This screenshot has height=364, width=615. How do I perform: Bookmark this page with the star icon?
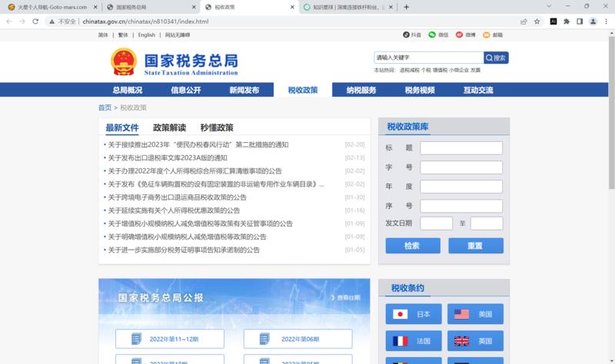point(537,22)
